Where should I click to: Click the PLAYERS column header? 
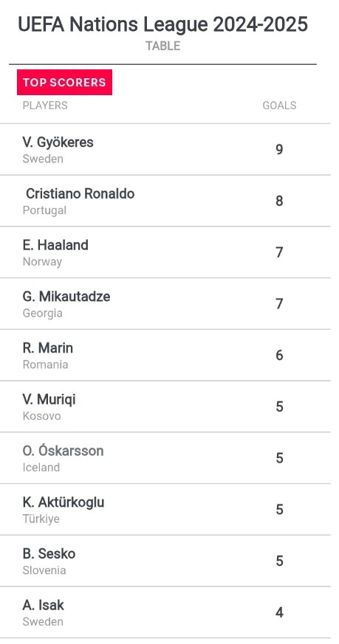click(45, 105)
